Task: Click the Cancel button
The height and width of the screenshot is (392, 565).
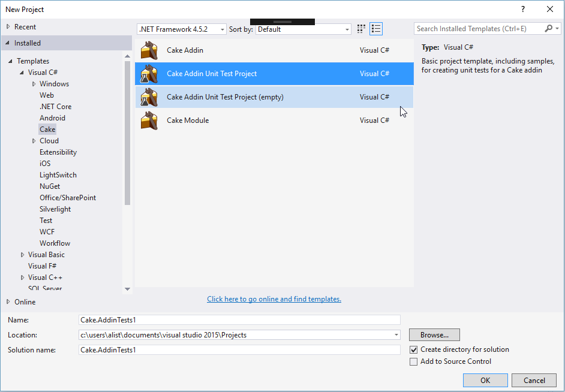Action: click(x=534, y=381)
